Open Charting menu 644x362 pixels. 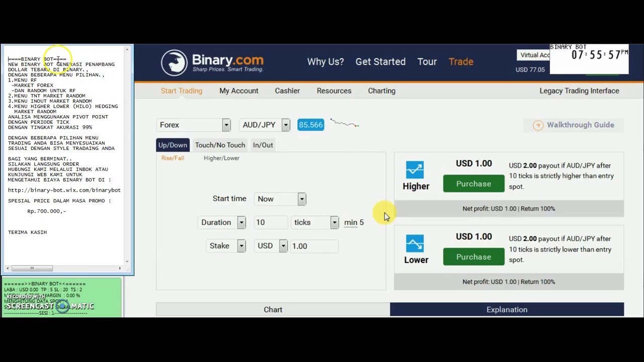(381, 91)
